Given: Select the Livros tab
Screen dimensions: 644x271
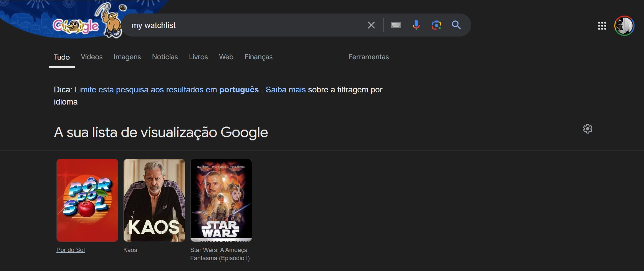Looking at the screenshot, I should pyautogui.click(x=198, y=57).
